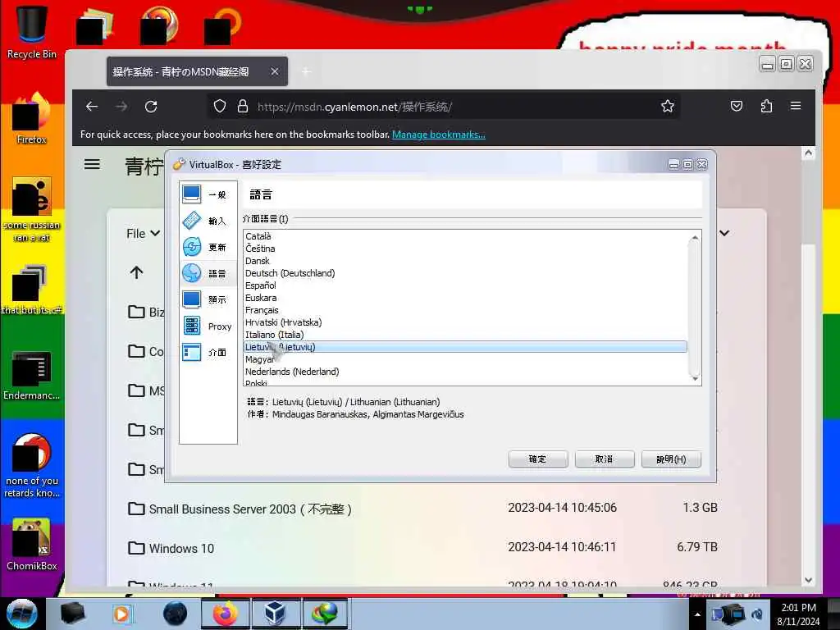Select Español in the language list
The image size is (840, 630).
465,285
